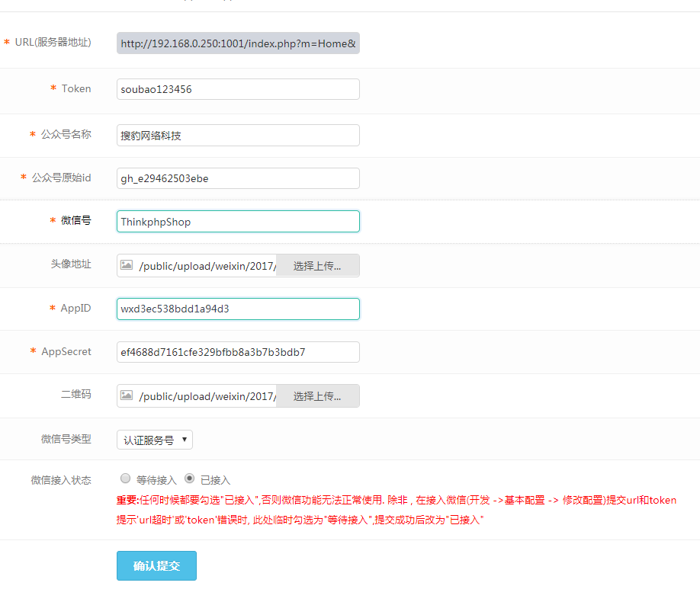Focus the 微信号 field containing ThinkphpShop

[238, 222]
